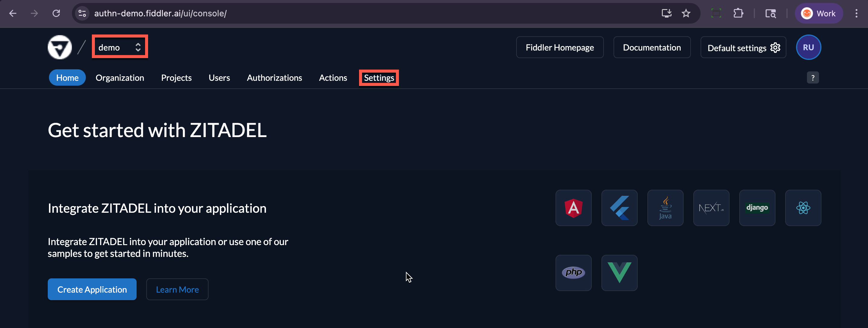Select the PHP sample icon
Screen dimensions: 868x328
(x=574, y=273)
